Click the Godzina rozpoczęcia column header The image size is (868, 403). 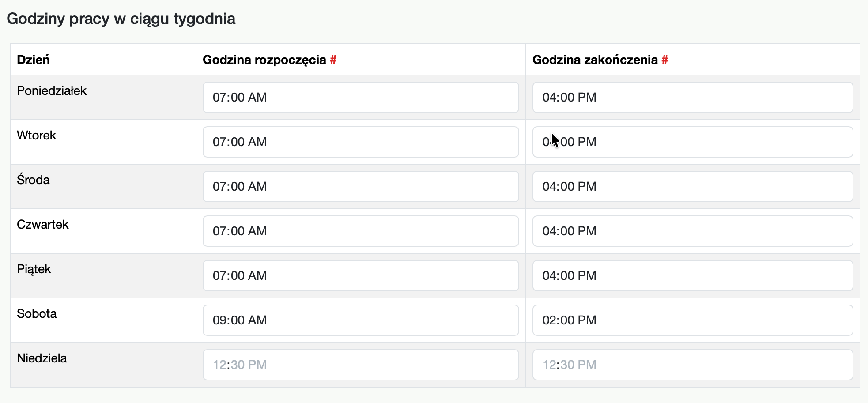(264, 60)
